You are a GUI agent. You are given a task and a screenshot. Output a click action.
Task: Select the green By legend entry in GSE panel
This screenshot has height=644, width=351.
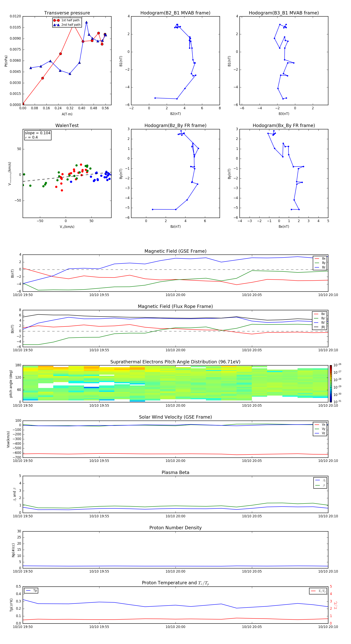click(x=320, y=263)
